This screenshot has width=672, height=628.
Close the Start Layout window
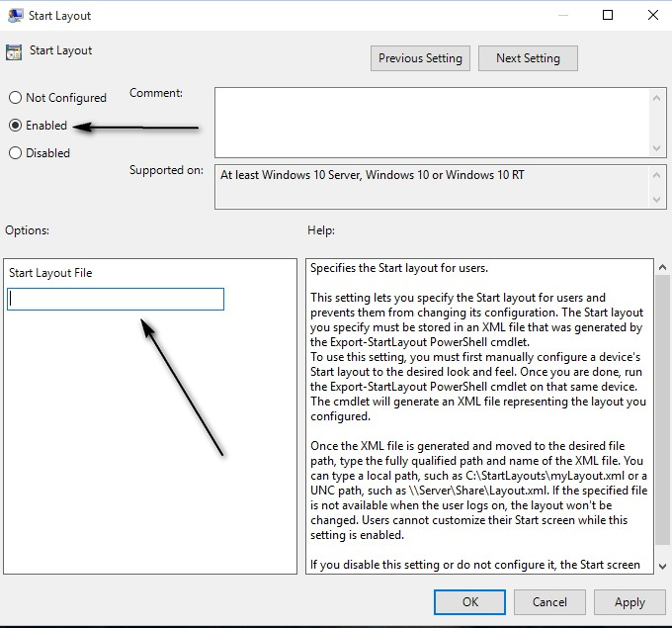(652, 15)
